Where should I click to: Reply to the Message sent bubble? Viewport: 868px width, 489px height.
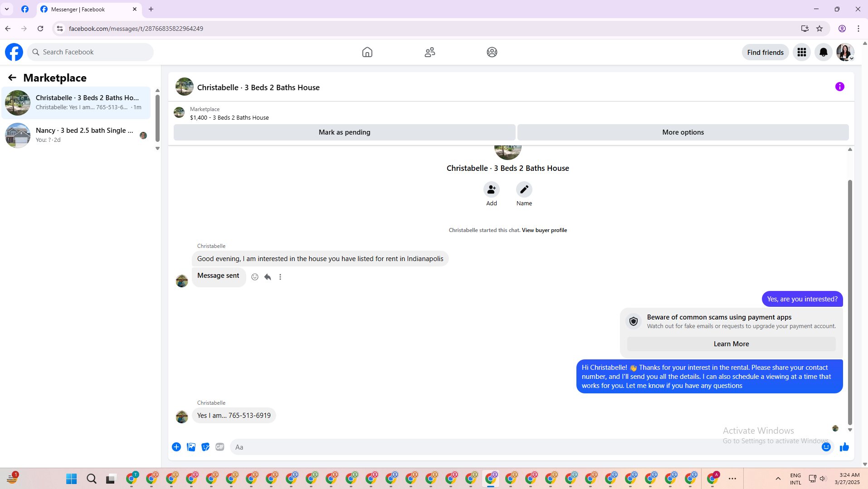[268, 277]
